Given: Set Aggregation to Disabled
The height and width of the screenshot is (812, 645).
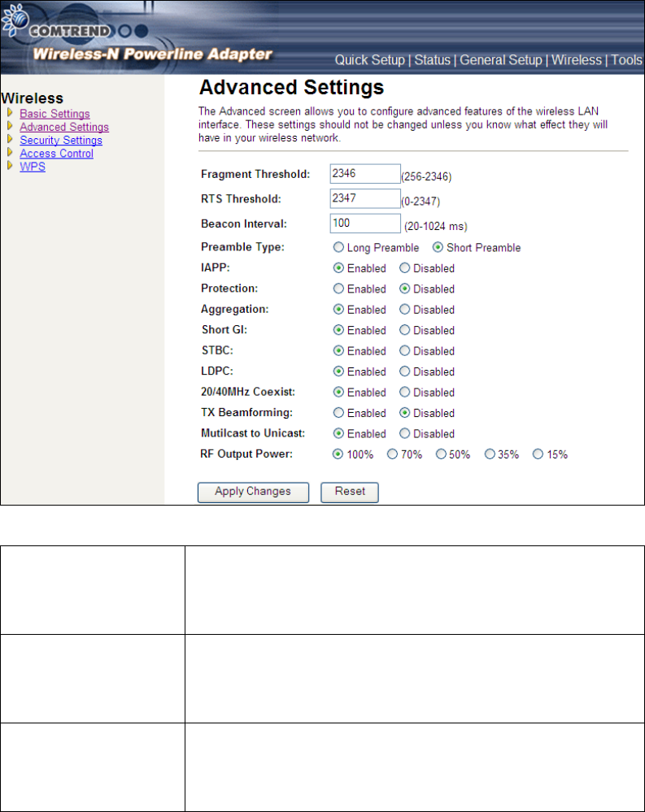Looking at the screenshot, I should 404,309.
